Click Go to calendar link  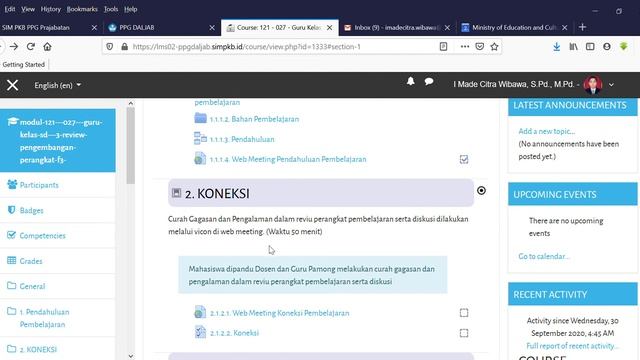point(544,256)
